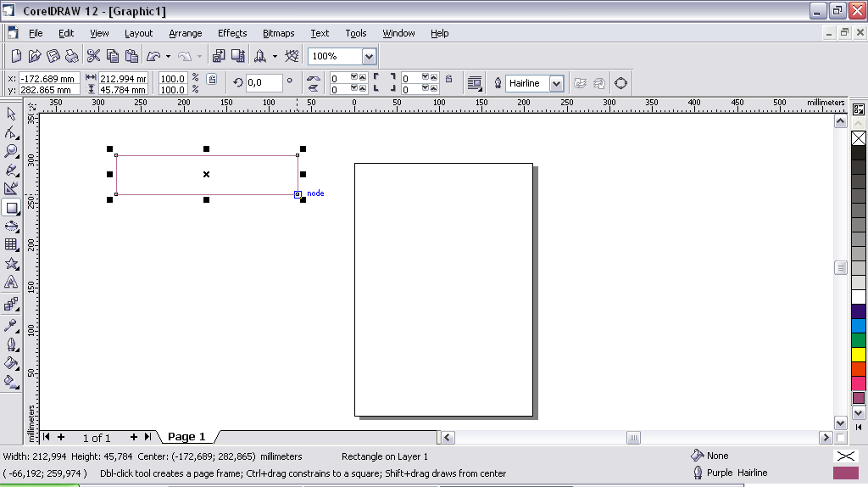Select the Pick tool

coord(11,114)
